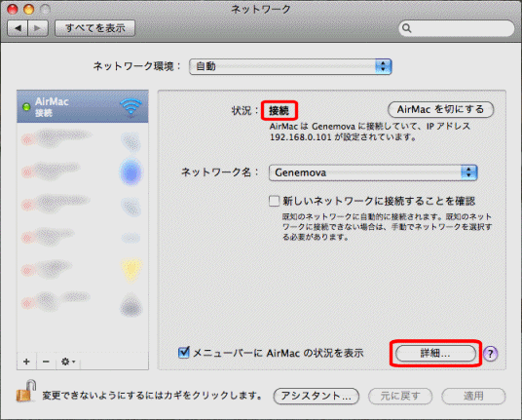The height and width of the screenshot is (420, 522).
Task: Click the magnifier icon in search field
Action: [406, 28]
